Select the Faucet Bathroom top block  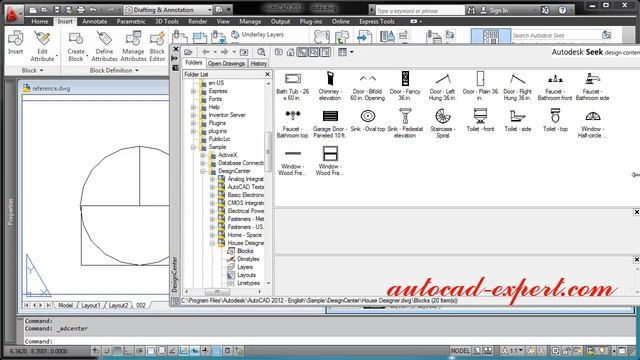[x=293, y=123]
